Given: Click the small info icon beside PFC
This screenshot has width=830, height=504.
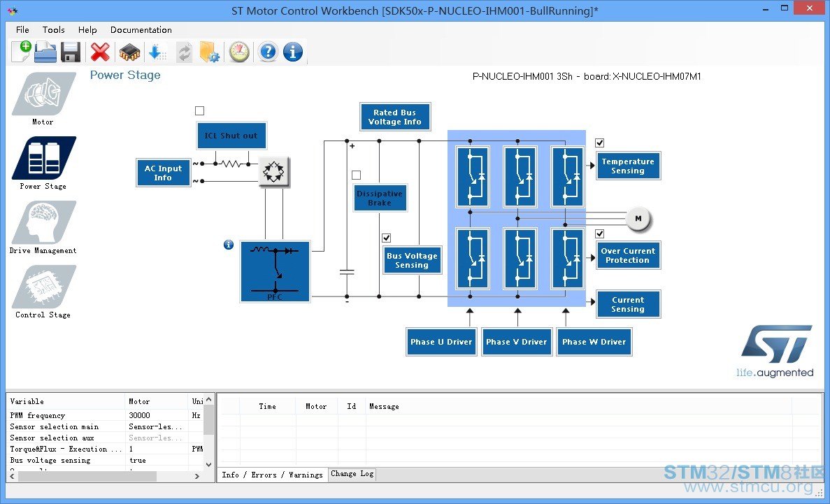Looking at the screenshot, I should (229, 245).
